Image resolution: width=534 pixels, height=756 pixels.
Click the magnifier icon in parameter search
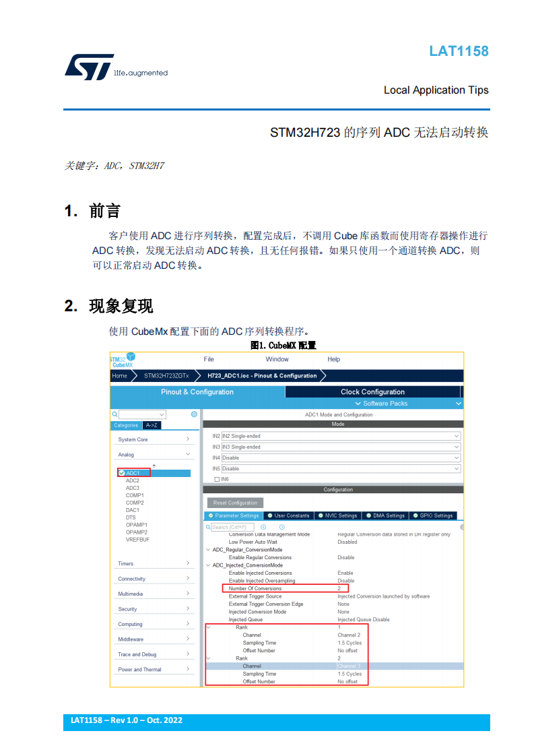[x=208, y=527]
